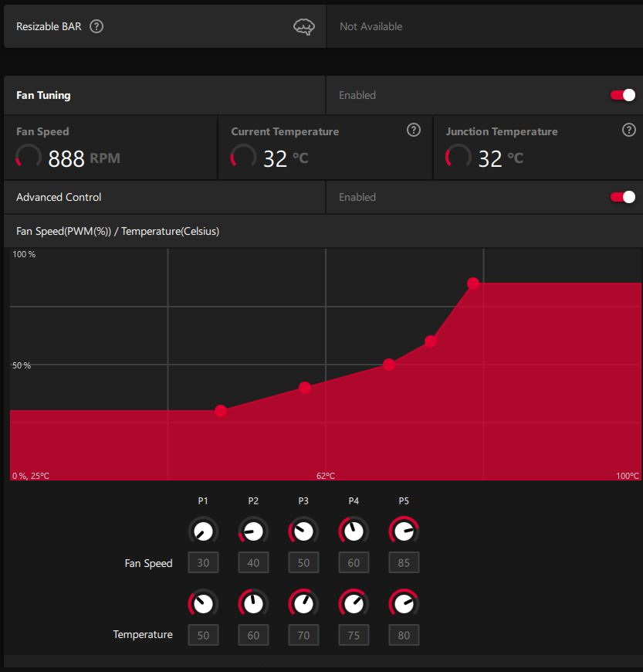Click the brain icon beside Resizable BAR

305,27
